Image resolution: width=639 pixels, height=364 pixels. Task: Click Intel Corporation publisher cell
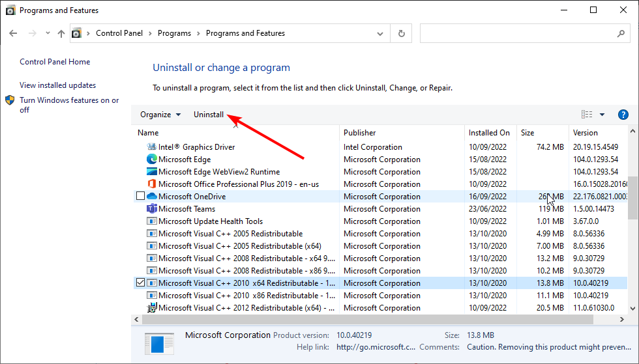373,147
